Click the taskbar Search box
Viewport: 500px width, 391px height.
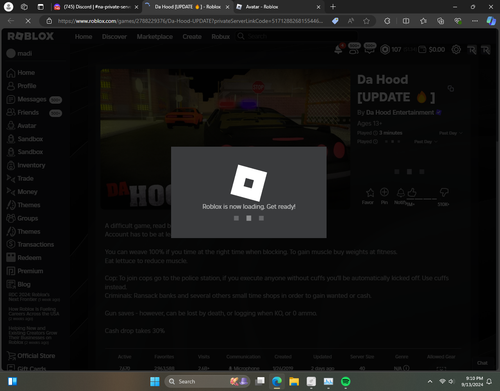click(x=207, y=381)
